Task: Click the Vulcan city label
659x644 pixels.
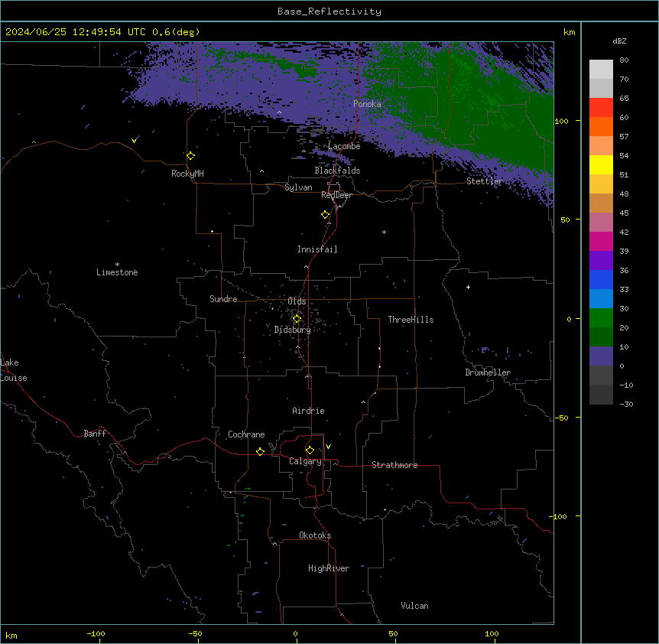Action: click(415, 606)
